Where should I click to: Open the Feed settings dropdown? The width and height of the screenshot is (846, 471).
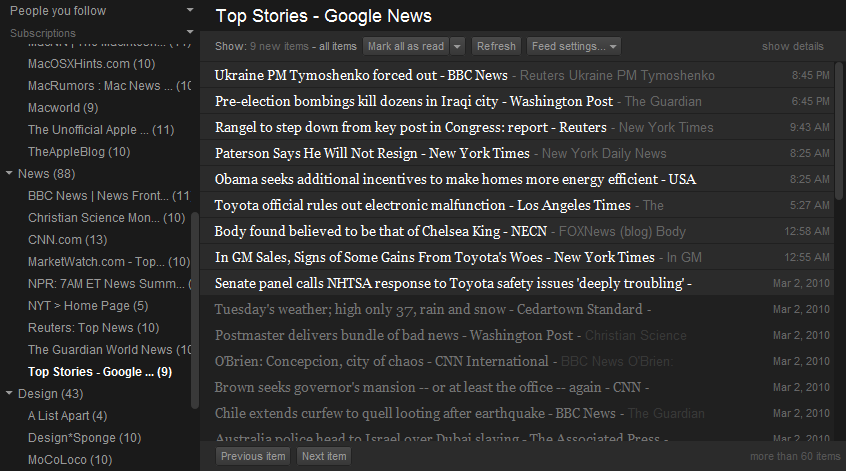pos(574,46)
